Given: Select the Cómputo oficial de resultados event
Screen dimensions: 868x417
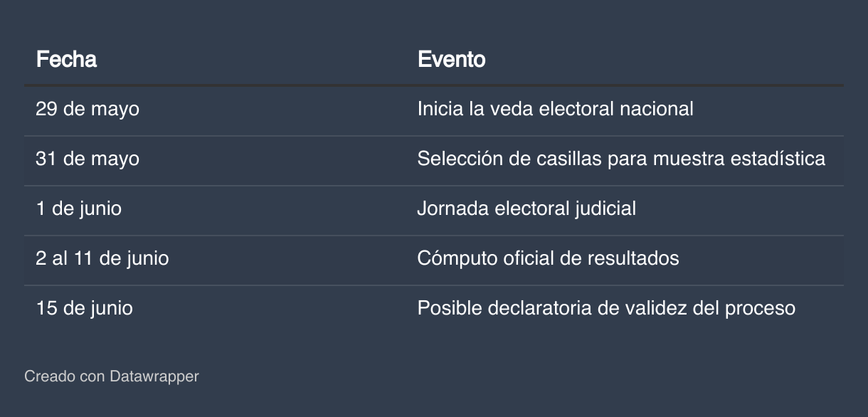Looking at the screenshot, I should [x=548, y=258].
